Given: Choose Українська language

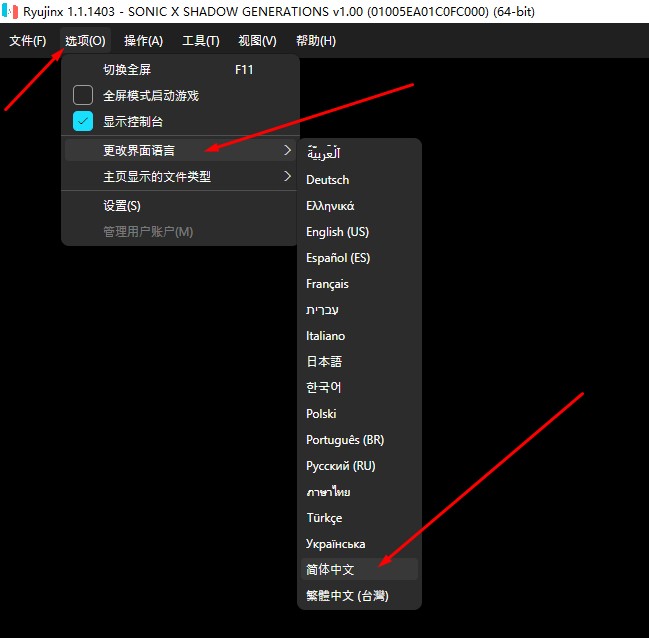Looking at the screenshot, I should [x=359, y=544].
